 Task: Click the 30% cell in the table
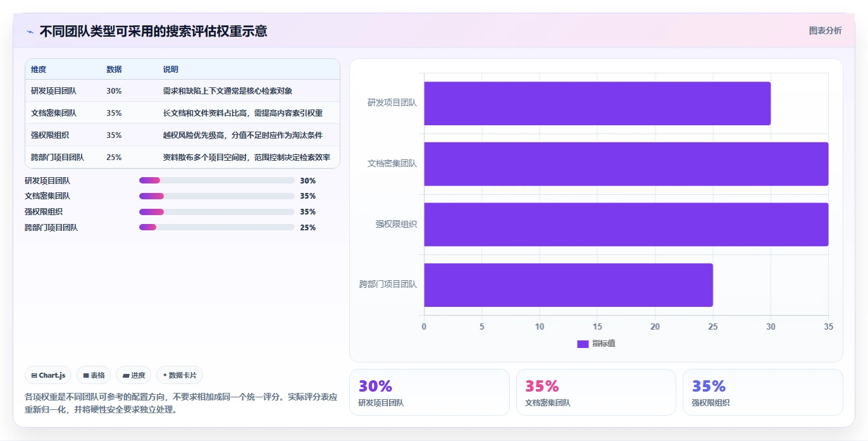pos(114,91)
